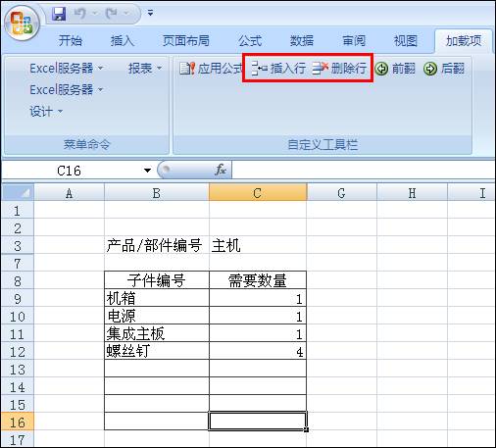
Task: Click the green 后翻 next page icon
Action: coord(430,69)
